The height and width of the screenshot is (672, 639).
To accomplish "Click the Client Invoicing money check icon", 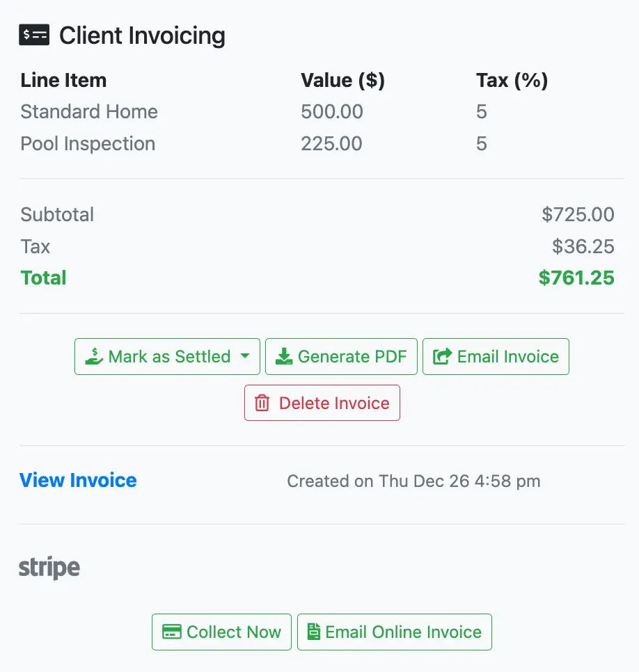I will click(34, 35).
